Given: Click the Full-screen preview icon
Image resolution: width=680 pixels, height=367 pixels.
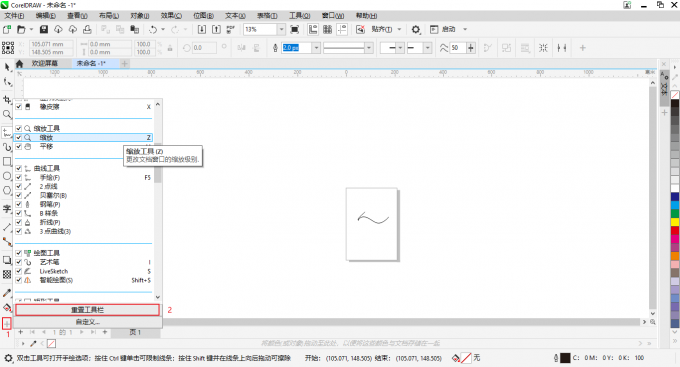Looking at the screenshot, I should [294, 29].
